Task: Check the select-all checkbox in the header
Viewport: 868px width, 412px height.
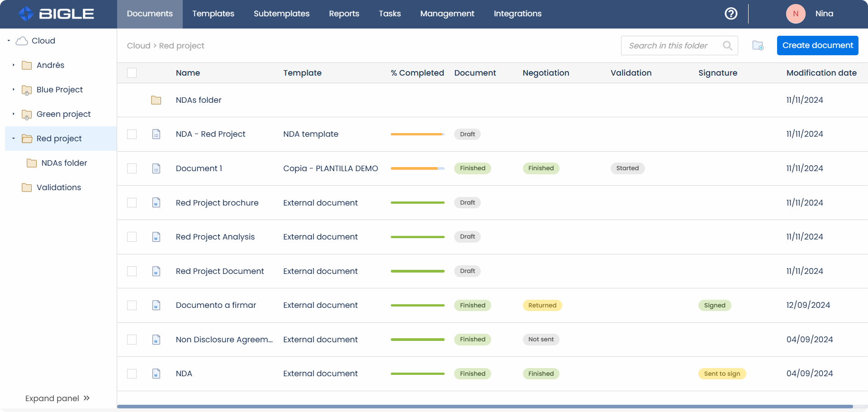Action: pos(132,72)
